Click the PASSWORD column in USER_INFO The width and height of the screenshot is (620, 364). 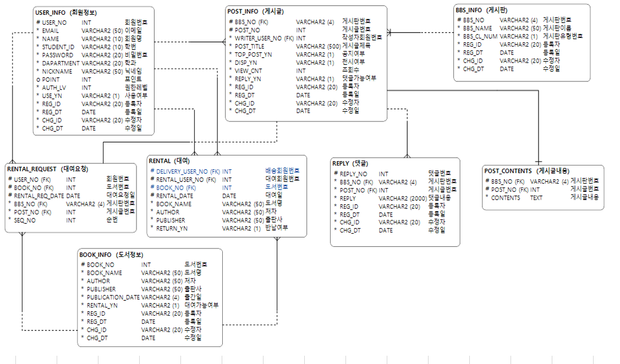point(57,55)
